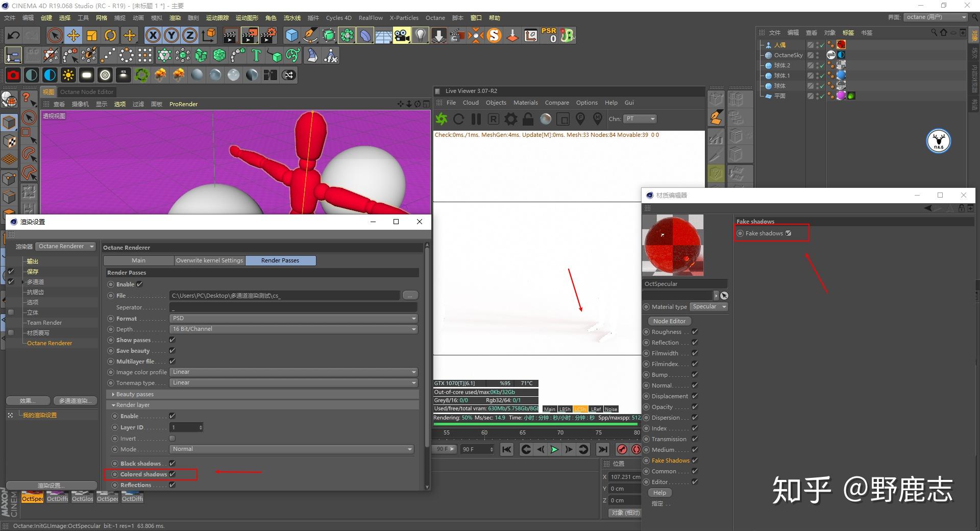Switch to the Overwrite kernel Settings tab
Screen dimensions: 980x531
point(209,260)
